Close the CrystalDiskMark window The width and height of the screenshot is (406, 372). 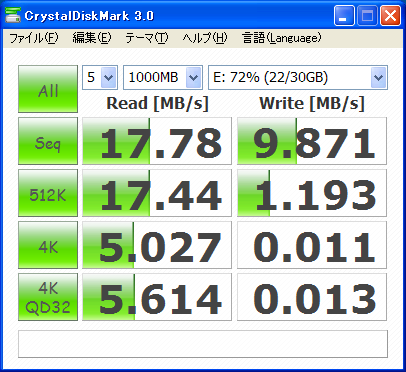click(390, 16)
